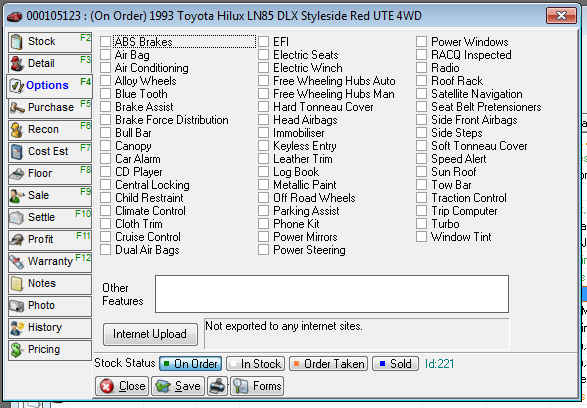Open the Recon tab
The image size is (587, 408).
tap(50, 130)
